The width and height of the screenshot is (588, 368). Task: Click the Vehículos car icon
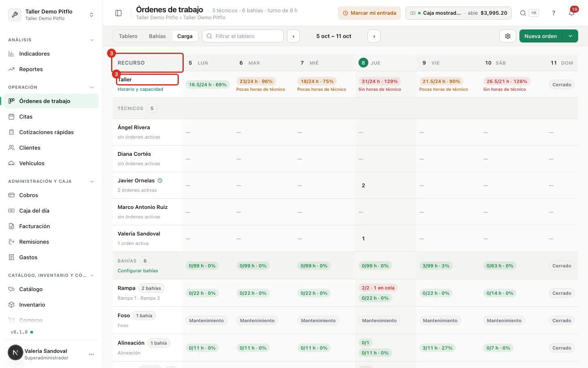coord(11,163)
